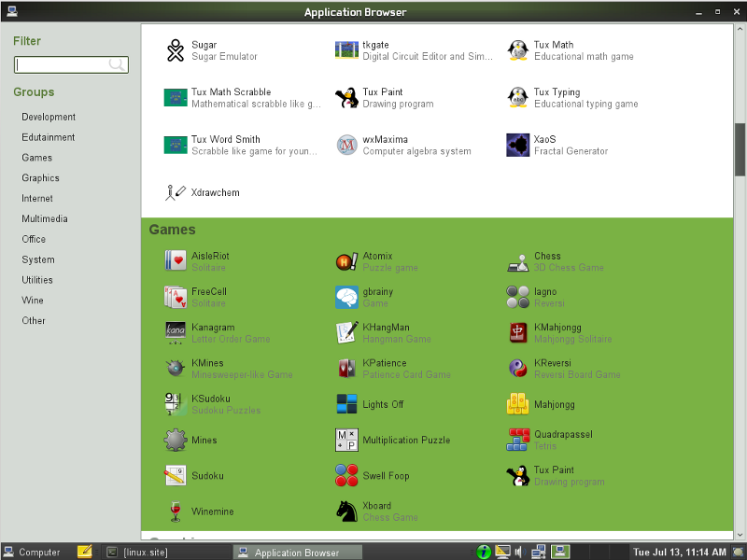Screen dimensions: 747x560
Task: Launch the KMahjongg tile icon
Action: click(518, 332)
